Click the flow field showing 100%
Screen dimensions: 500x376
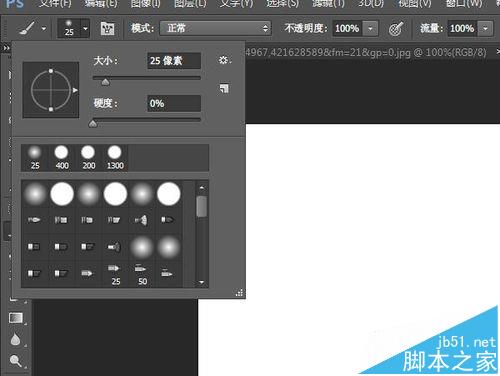(x=462, y=29)
